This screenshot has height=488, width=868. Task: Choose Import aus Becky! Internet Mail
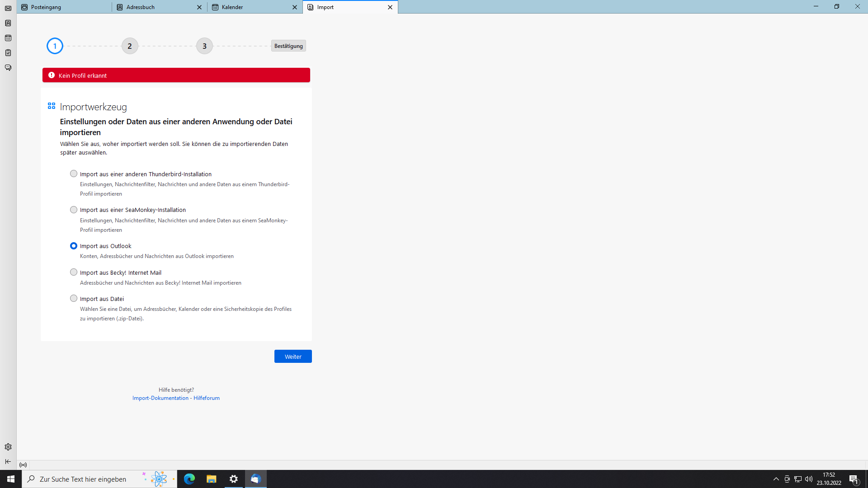click(x=74, y=272)
